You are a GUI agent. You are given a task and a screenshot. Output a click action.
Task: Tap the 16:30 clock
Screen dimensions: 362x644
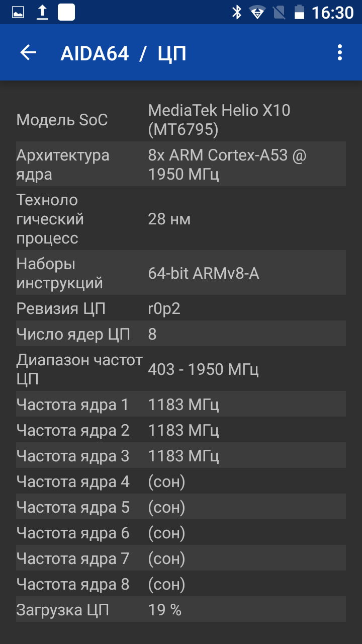click(x=332, y=13)
